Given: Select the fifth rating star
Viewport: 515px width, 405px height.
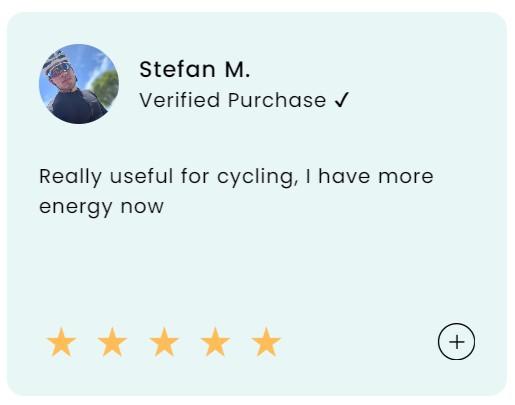Looking at the screenshot, I should 266,342.
